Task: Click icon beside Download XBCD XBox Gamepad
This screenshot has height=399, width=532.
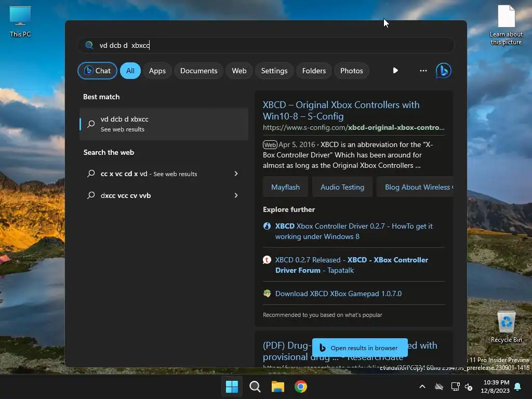Action: pyautogui.click(x=267, y=294)
